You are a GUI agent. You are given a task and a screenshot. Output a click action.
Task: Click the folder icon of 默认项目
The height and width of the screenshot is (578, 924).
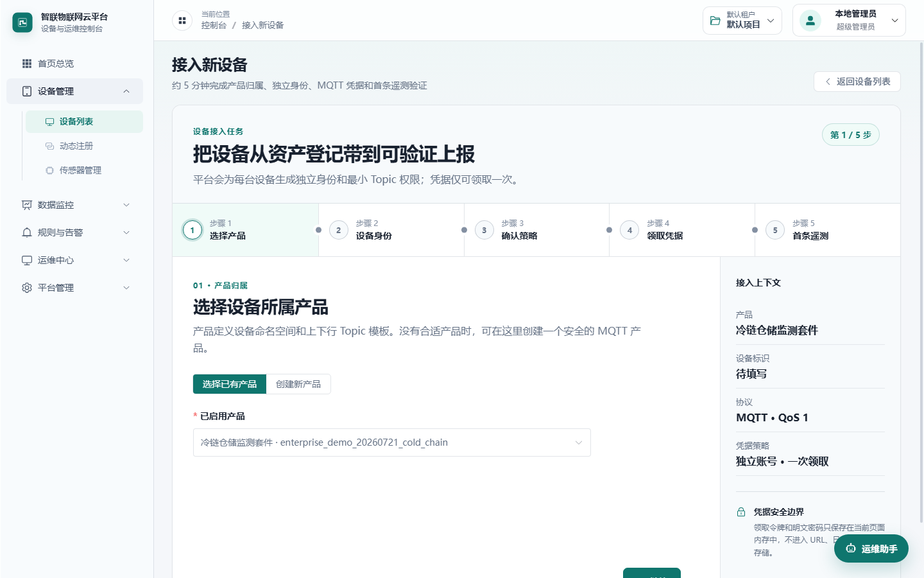pyautogui.click(x=715, y=21)
